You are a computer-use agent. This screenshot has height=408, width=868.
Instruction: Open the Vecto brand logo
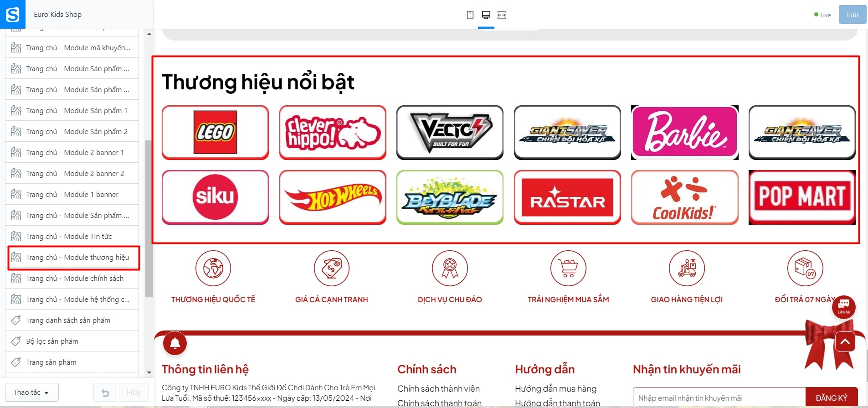450,133
